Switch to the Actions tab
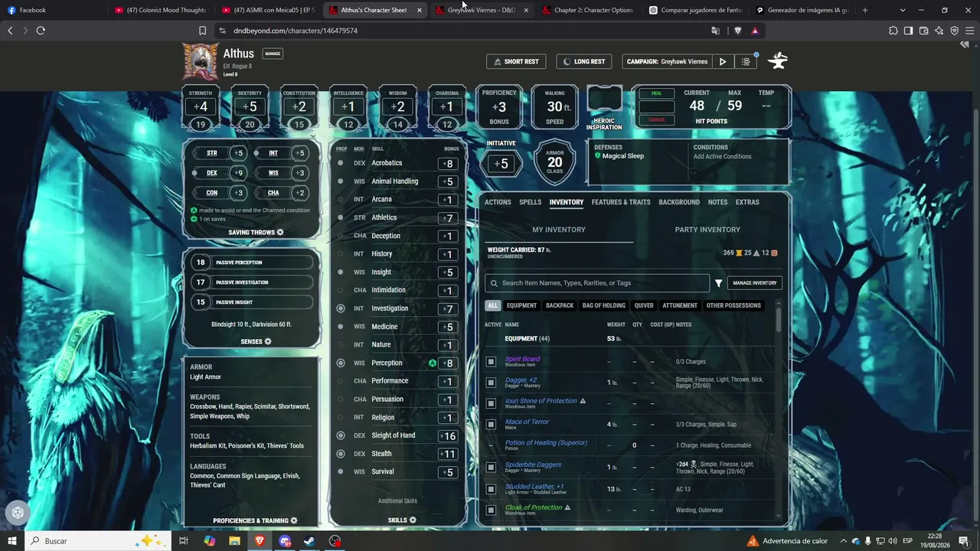 click(498, 202)
